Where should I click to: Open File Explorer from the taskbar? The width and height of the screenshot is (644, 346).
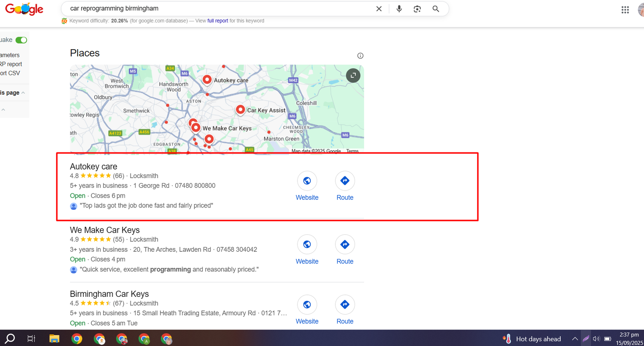54,339
